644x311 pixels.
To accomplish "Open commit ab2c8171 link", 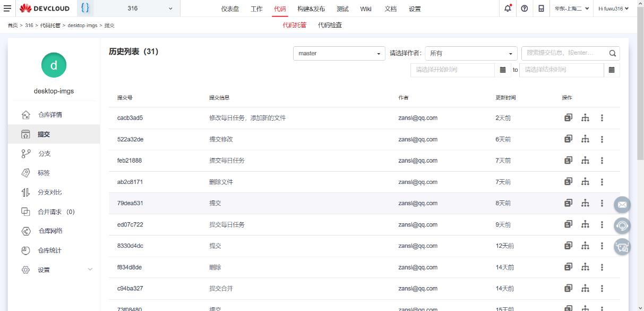I will [x=130, y=182].
